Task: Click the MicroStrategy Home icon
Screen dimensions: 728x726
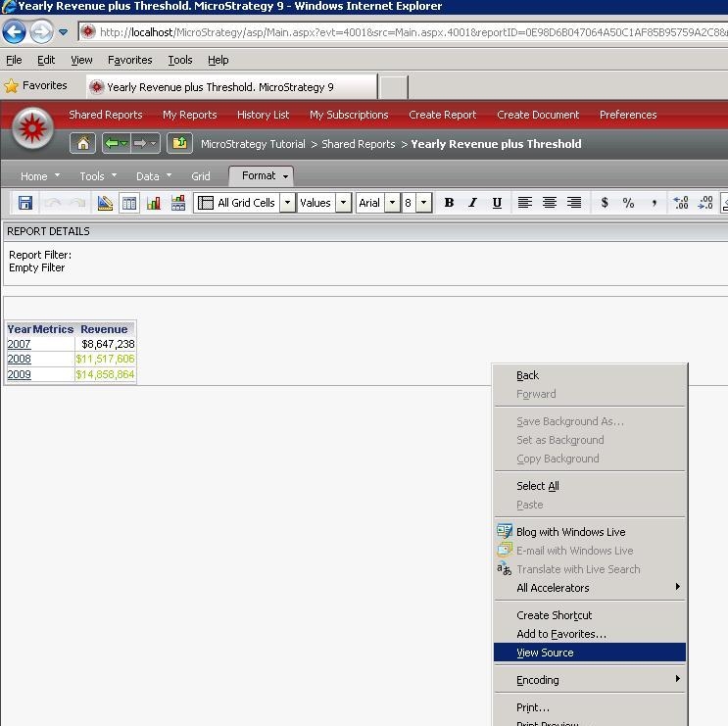Action: pyautogui.click(x=82, y=143)
